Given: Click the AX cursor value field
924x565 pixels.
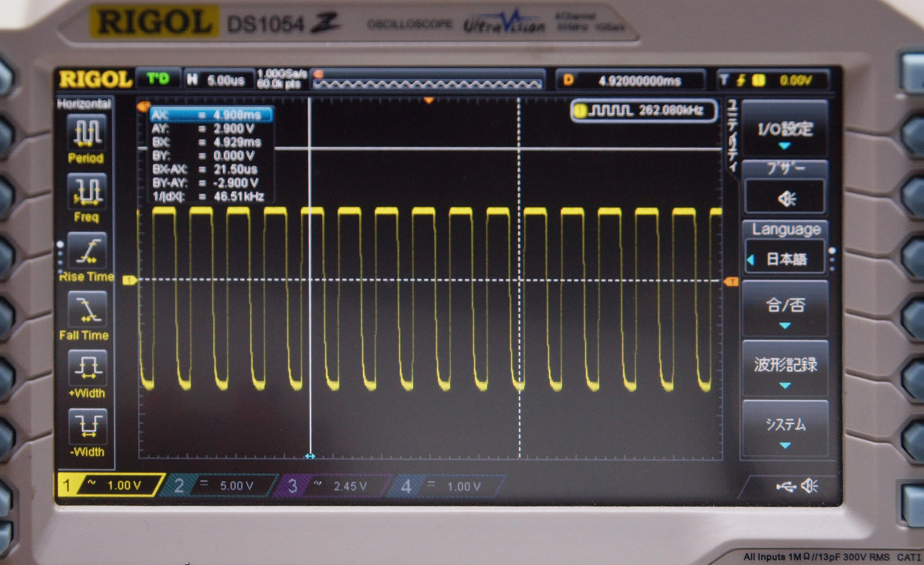Looking at the screenshot, I should click(211, 115).
